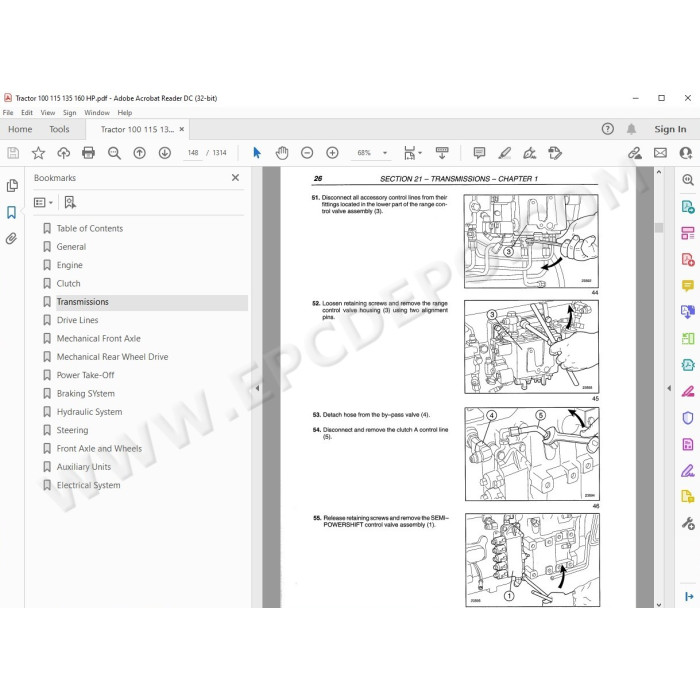
Task: Open the find text magnifier
Action: 114,153
